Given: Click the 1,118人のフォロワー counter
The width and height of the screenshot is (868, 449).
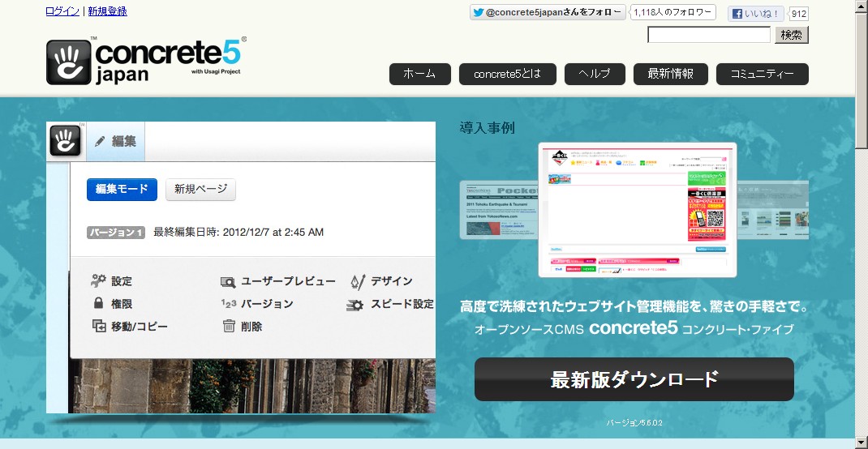Looking at the screenshot, I should click(672, 13).
